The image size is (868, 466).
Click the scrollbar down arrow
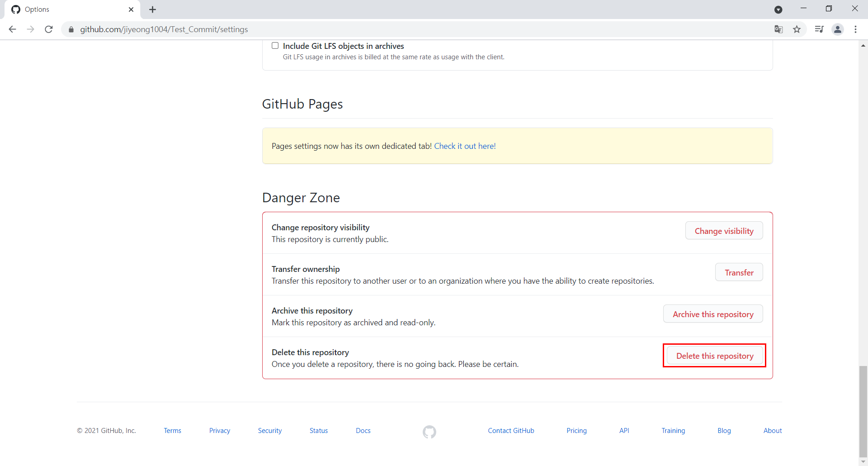[x=863, y=462]
